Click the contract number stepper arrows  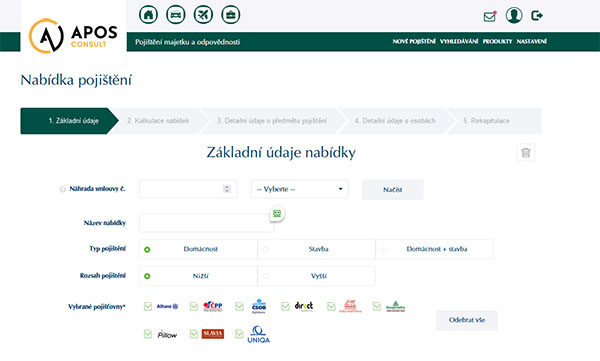point(227,189)
